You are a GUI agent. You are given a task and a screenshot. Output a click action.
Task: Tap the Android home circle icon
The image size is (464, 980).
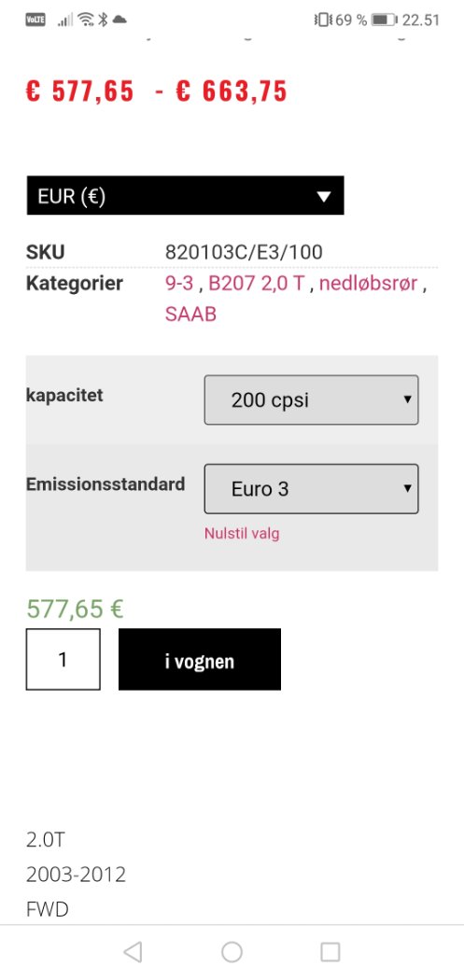click(x=232, y=951)
